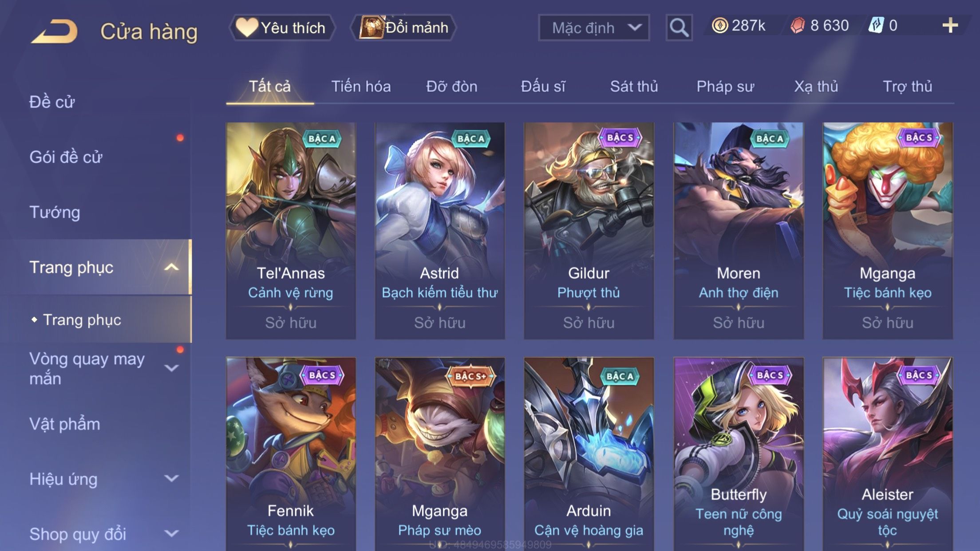Image resolution: width=980 pixels, height=551 pixels.
Task: Tap the red ruby gem icon
Action: [x=798, y=26]
